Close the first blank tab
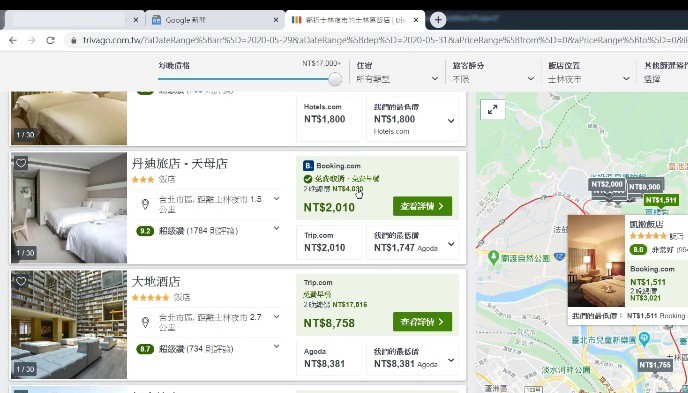 [x=136, y=20]
